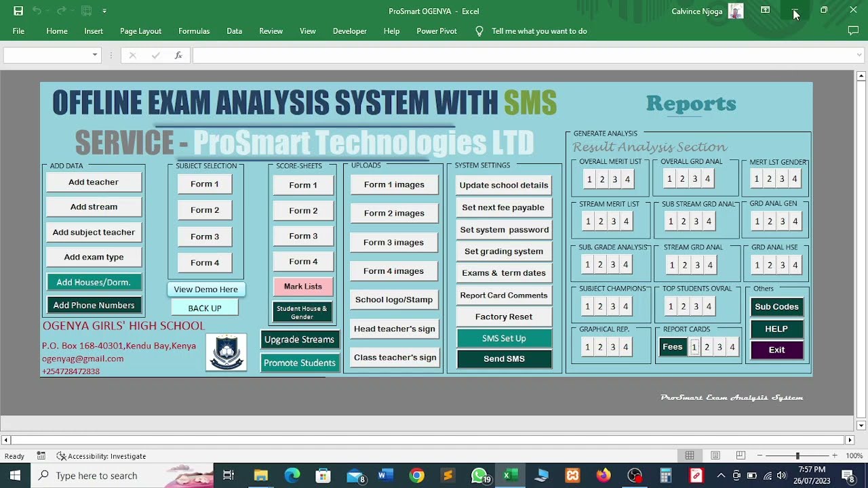Click the Set grading system button
This screenshot has width=868, height=488.
click(504, 251)
